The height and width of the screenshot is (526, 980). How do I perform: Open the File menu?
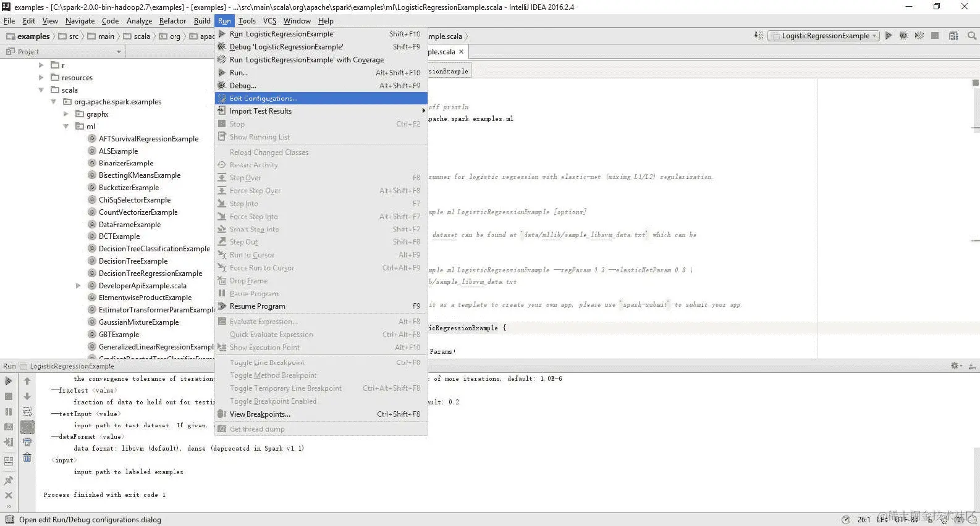tap(9, 21)
